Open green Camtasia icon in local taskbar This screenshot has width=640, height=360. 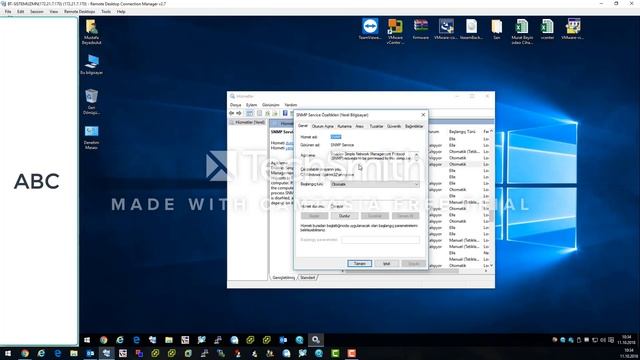335,353
